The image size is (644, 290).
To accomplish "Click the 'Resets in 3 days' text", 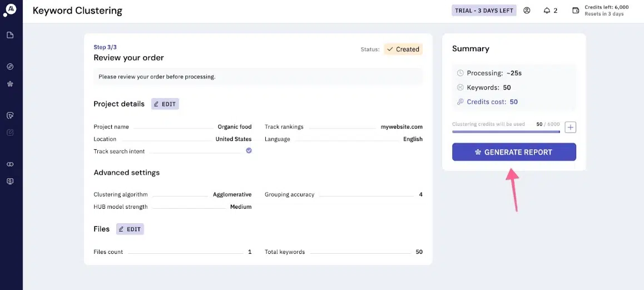I will [x=604, y=14].
